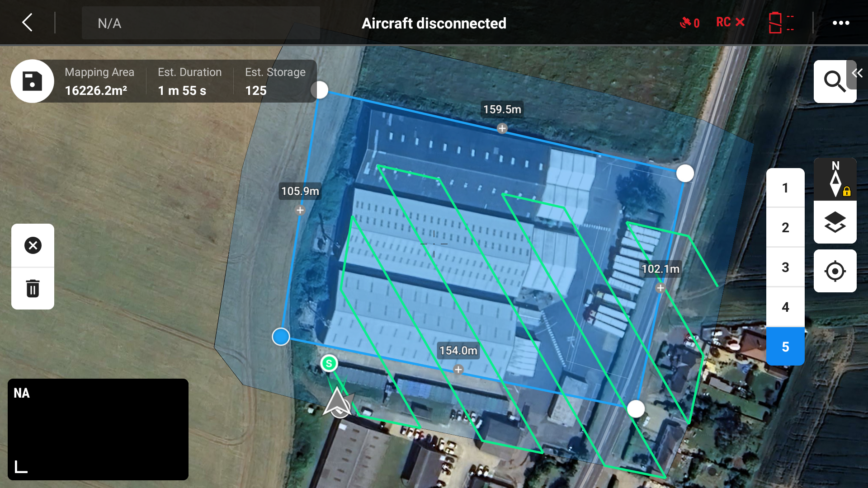Toggle the north compass lock
Viewport: 868px width, 488px height.
pyautogui.click(x=835, y=179)
